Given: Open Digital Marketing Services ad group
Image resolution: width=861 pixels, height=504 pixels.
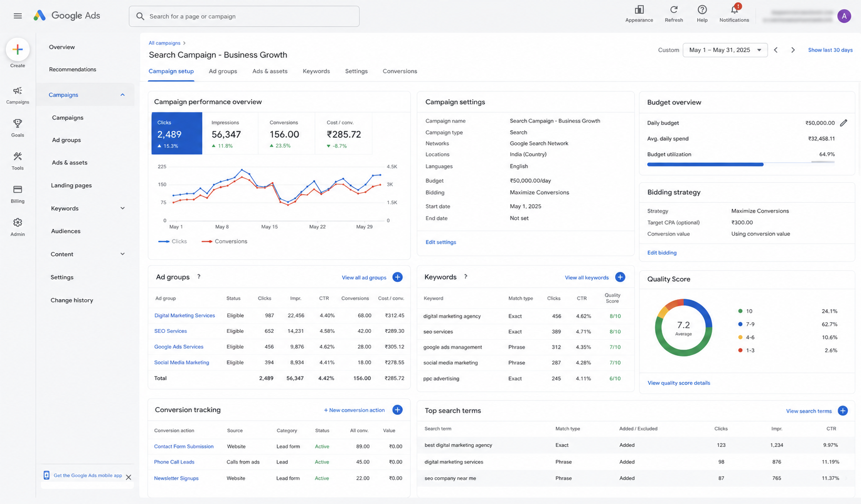Looking at the screenshot, I should click(x=184, y=316).
